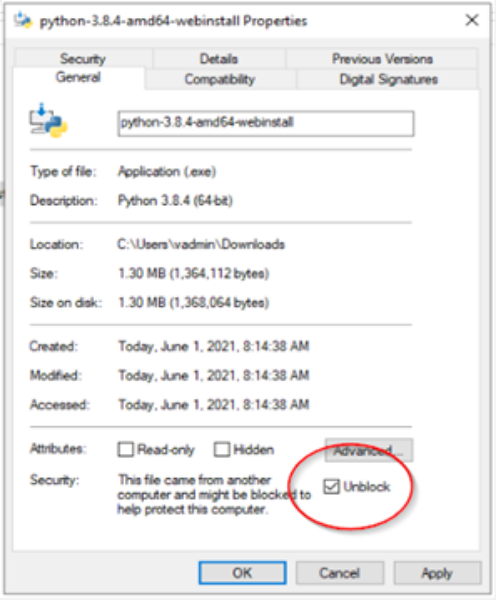The height and width of the screenshot is (600, 496).
Task: Enable the Hidden attribute checkbox
Action: point(222,449)
